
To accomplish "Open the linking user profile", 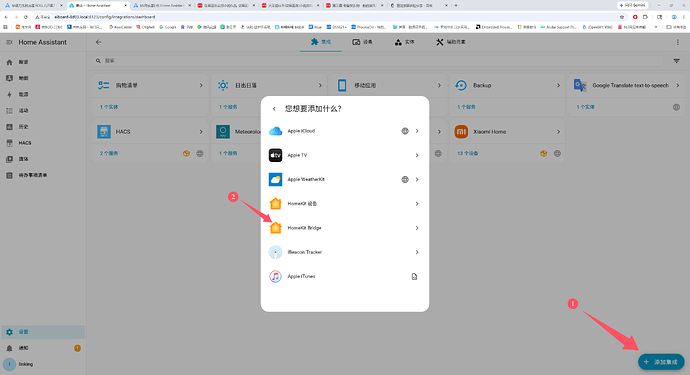I will 43,364.
